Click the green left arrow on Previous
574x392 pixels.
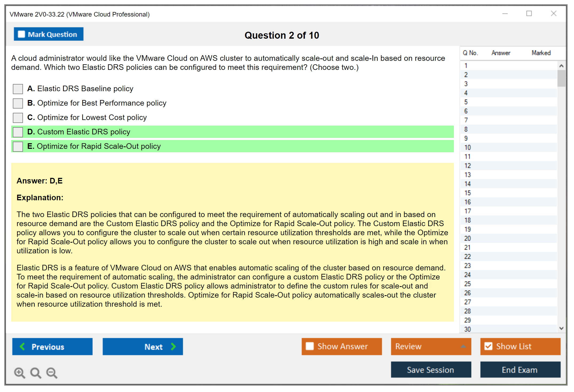23,346
